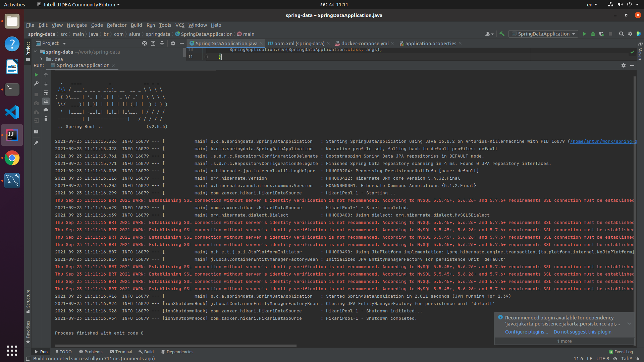The height and width of the screenshot is (362, 644).
Task: Open MySQL Workbench from the dock
Action: click(x=12, y=181)
